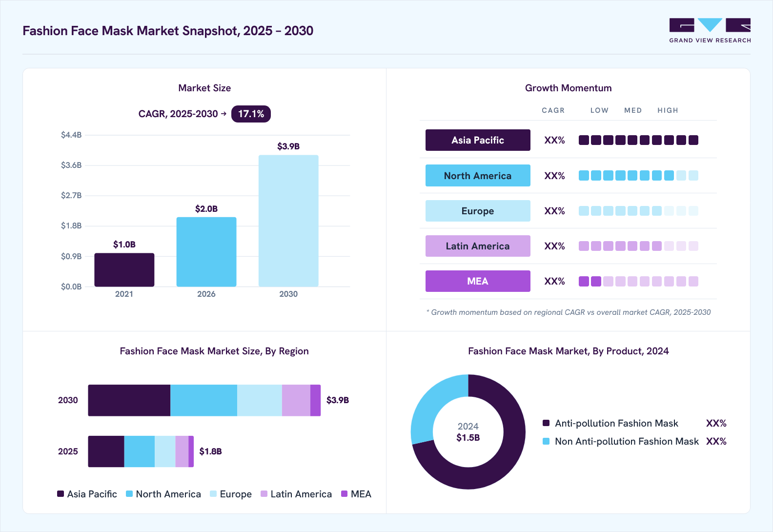The image size is (773, 532).
Task: Click the 17.1% CAGR badge
Action: [251, 114]
